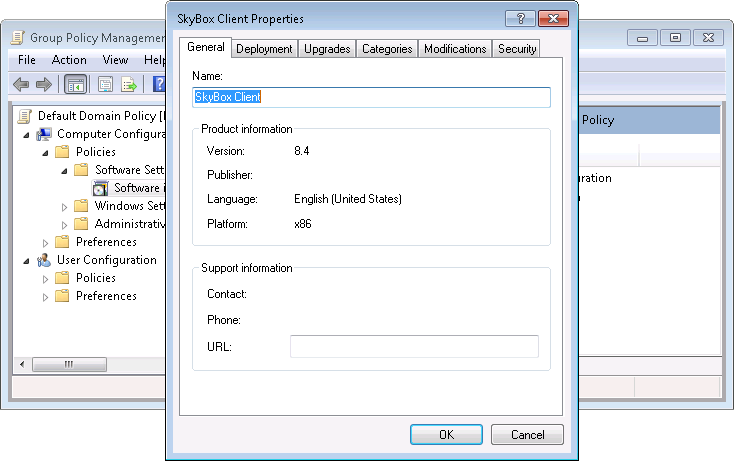Viewport: 734px width, 461px height.
Task: Click the Windows Settings folder icon
Action: (81, 206)
